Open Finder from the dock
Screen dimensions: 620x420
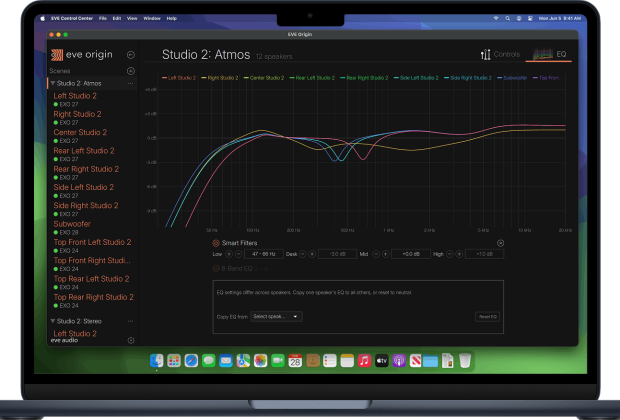tap(157, 360)
